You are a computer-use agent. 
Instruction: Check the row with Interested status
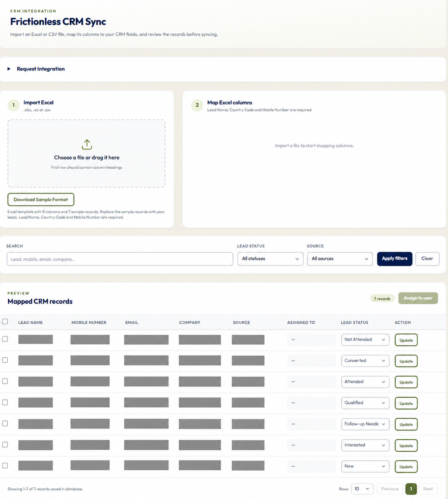pyautogui.click(x=5, y=445)
